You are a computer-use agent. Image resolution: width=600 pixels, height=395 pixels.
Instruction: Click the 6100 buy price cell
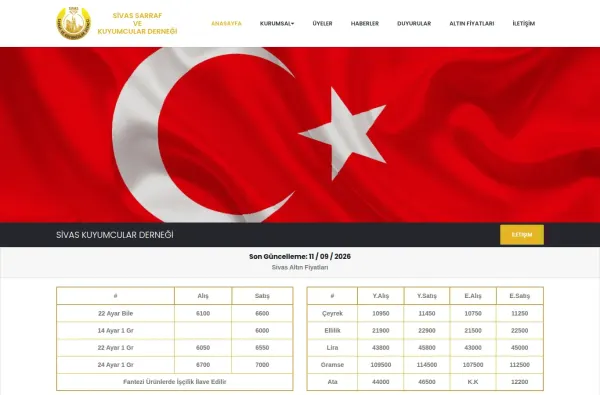(x=203, y=313)
